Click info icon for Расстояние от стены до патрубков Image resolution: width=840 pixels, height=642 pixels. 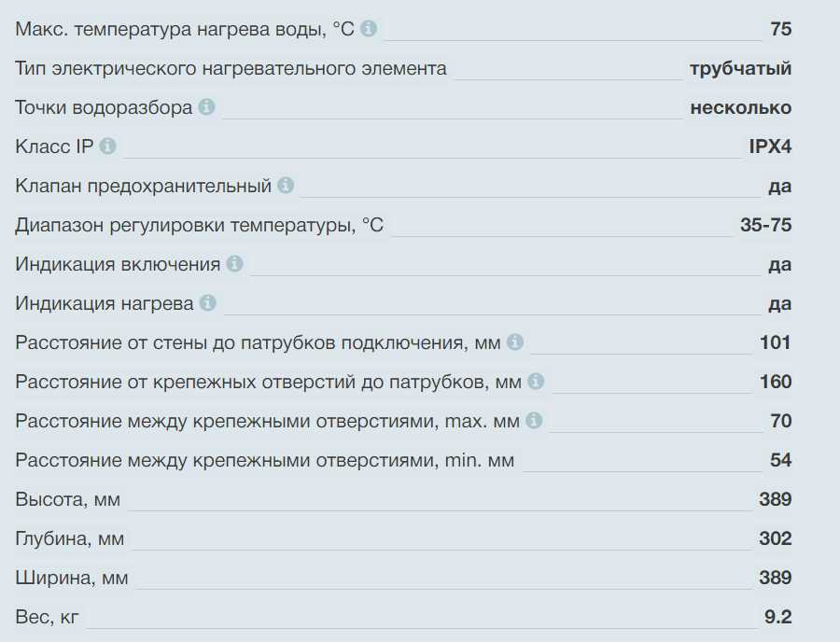coord(514,342)
